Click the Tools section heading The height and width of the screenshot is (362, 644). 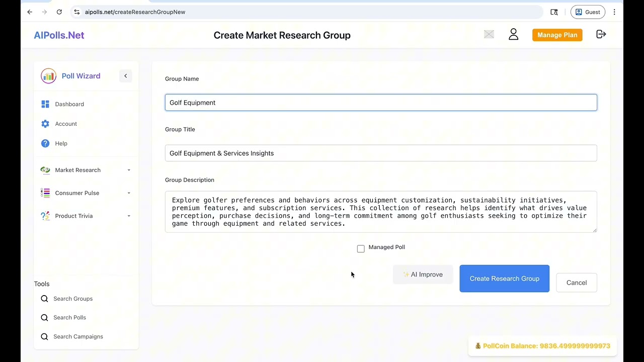tap(42, 284)
